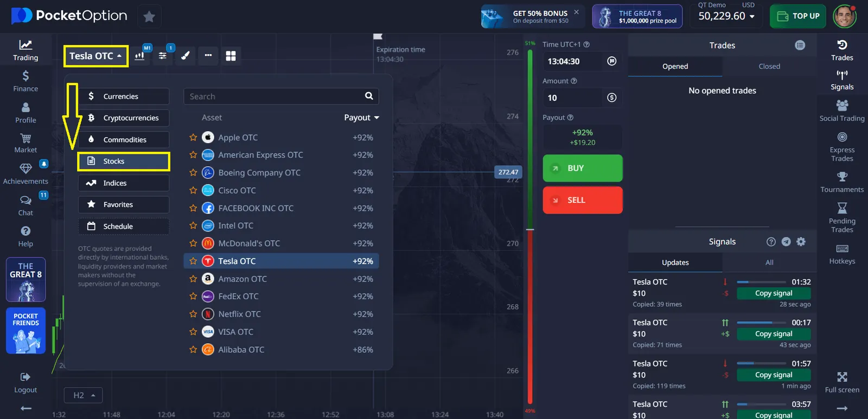Open the Signals settings gear
Viewport: 868px width, 419px height.
801,242
